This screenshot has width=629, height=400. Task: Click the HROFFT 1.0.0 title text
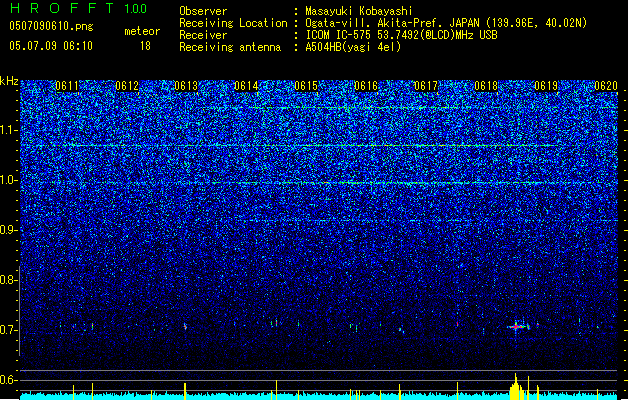point(79,8)
